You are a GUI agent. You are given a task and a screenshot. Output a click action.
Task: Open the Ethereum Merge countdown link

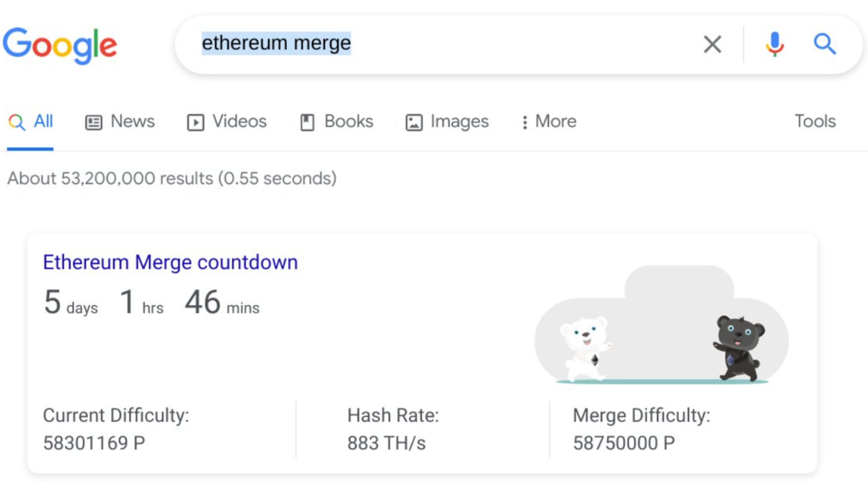171,262
